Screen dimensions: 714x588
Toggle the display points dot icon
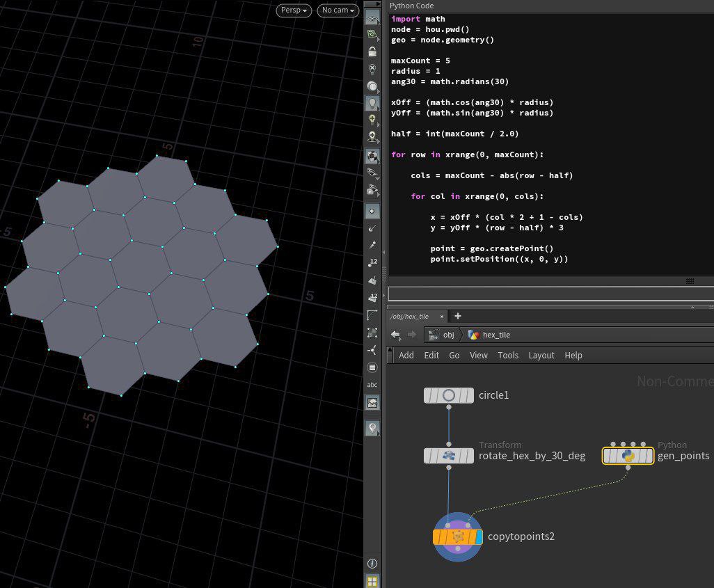(x=372, y=211)
